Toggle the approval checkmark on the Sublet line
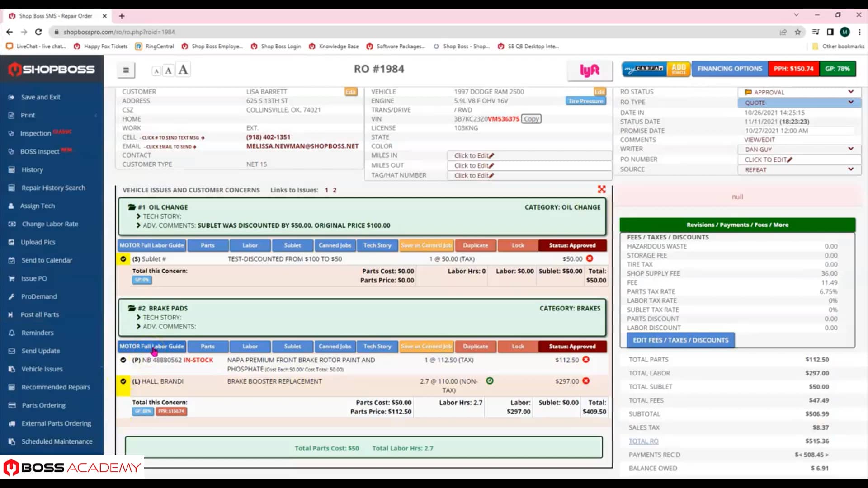The height and width of the screenshot is (488, 868). (x=123, y=259)
